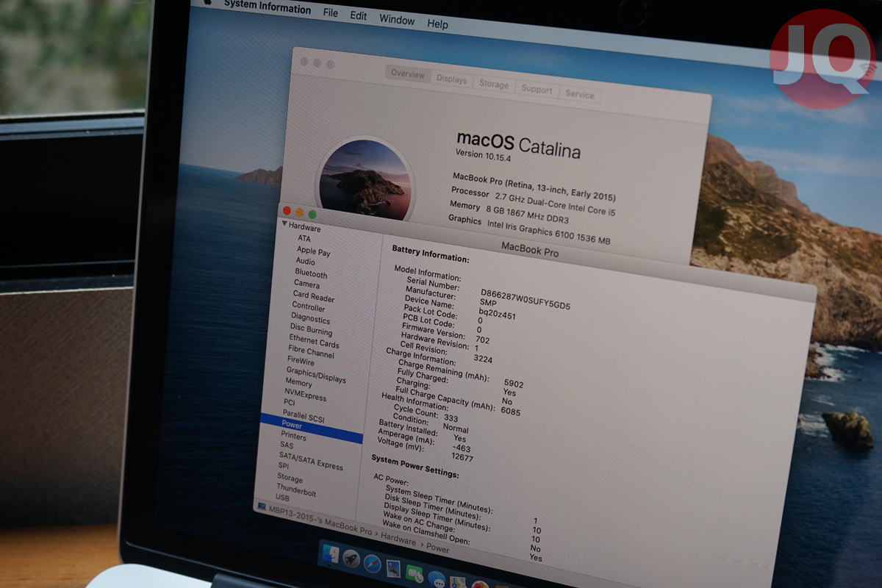This screenshot has width=882, height=588.
Task: Click serial number D866287W0SUFY5GD5
Action: pos(526,298)
